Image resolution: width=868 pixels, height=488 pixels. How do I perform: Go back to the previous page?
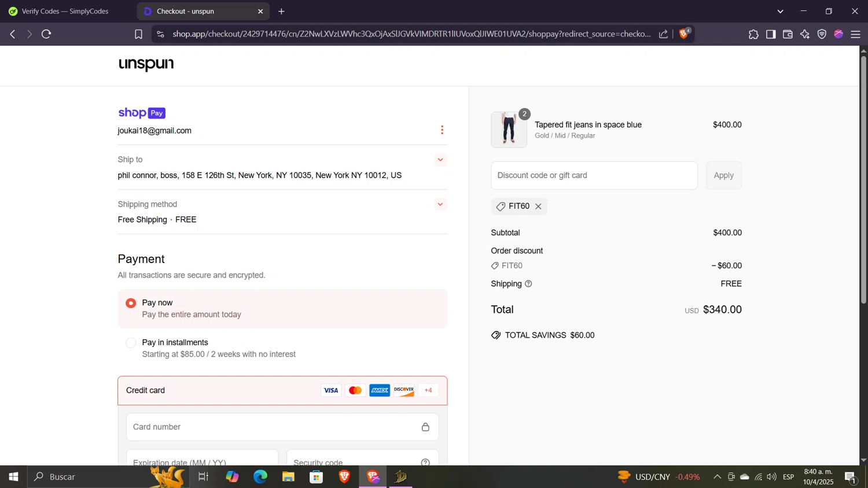click(x=13, y=34)
